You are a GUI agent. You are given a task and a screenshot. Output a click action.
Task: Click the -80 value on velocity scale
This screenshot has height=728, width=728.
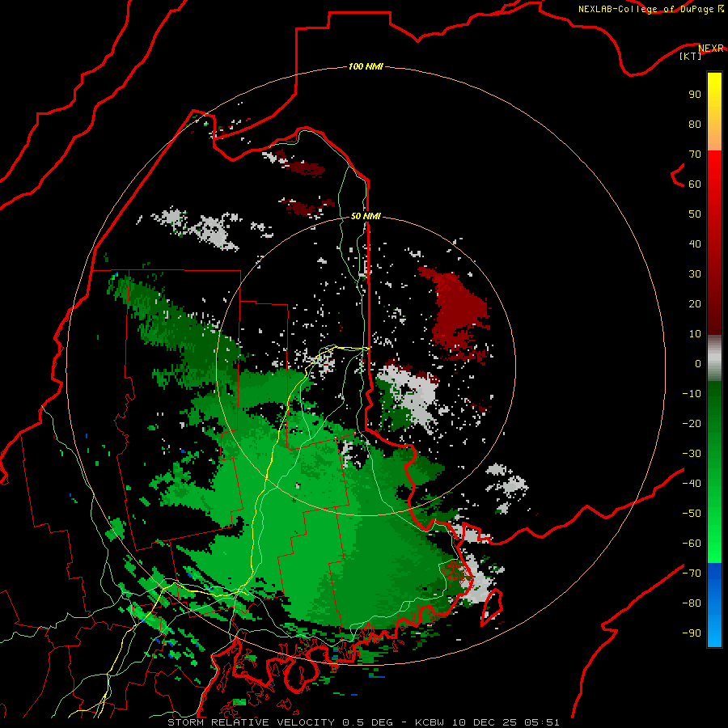[x=692, y=603]
